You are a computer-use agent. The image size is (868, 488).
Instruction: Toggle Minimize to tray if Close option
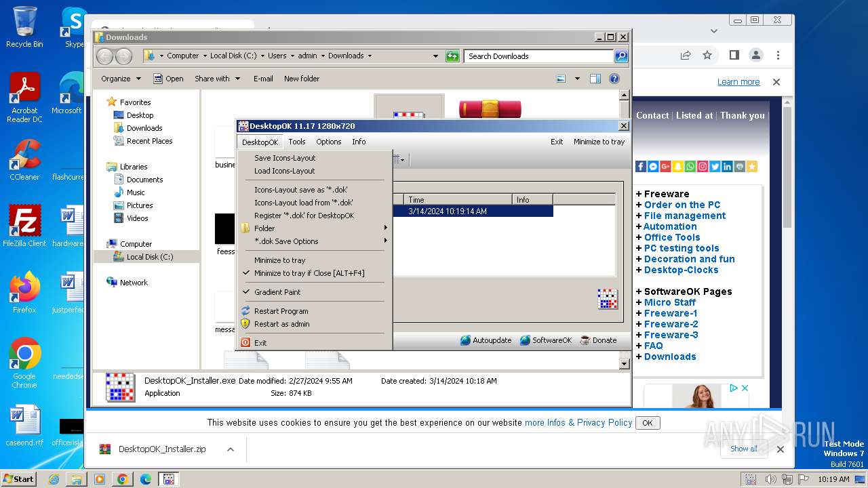309,273
